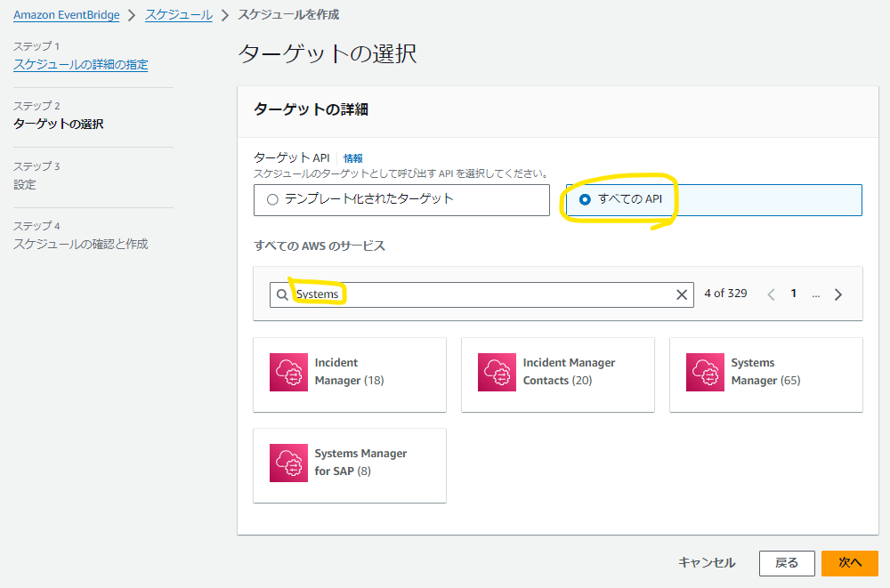Click the Systems Manager (65) service icon

(705, 373)
